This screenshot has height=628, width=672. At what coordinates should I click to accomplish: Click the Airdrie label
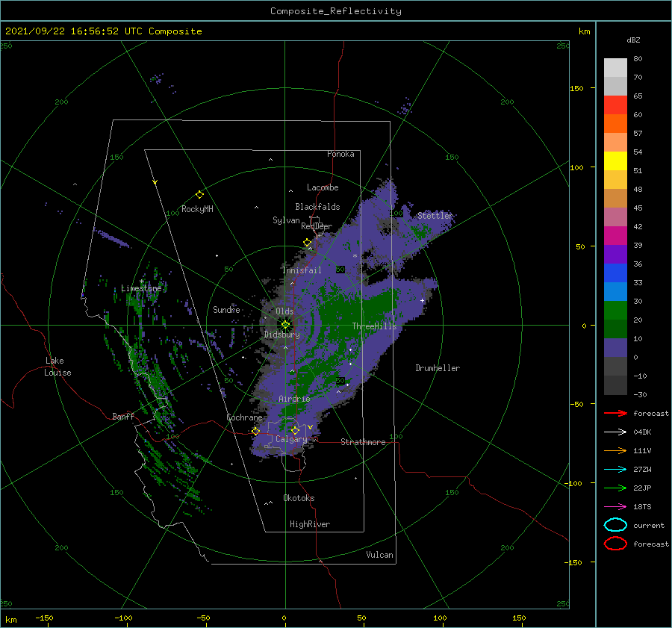[294, 399]
